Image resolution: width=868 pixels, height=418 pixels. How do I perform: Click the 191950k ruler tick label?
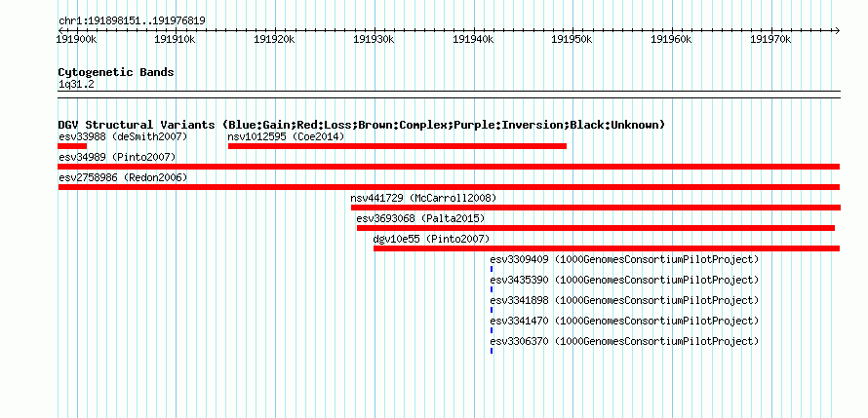tap(572, 40)
